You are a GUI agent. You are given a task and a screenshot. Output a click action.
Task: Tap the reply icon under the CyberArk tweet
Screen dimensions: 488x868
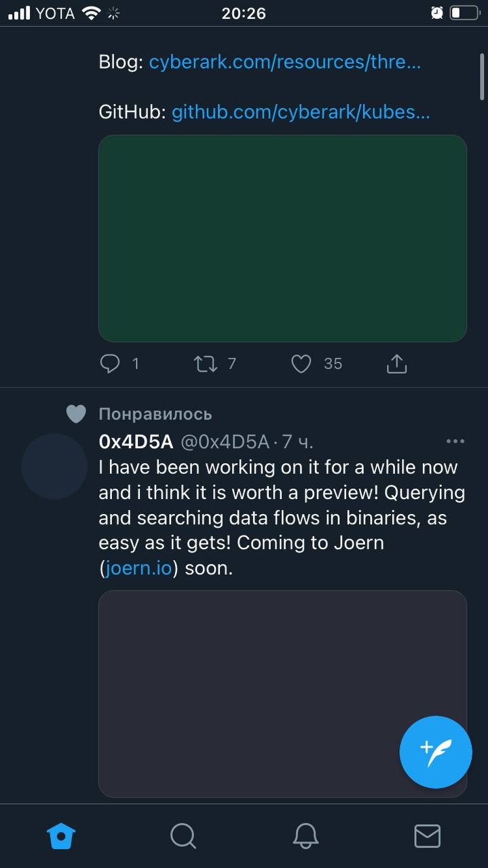point(110,364)
